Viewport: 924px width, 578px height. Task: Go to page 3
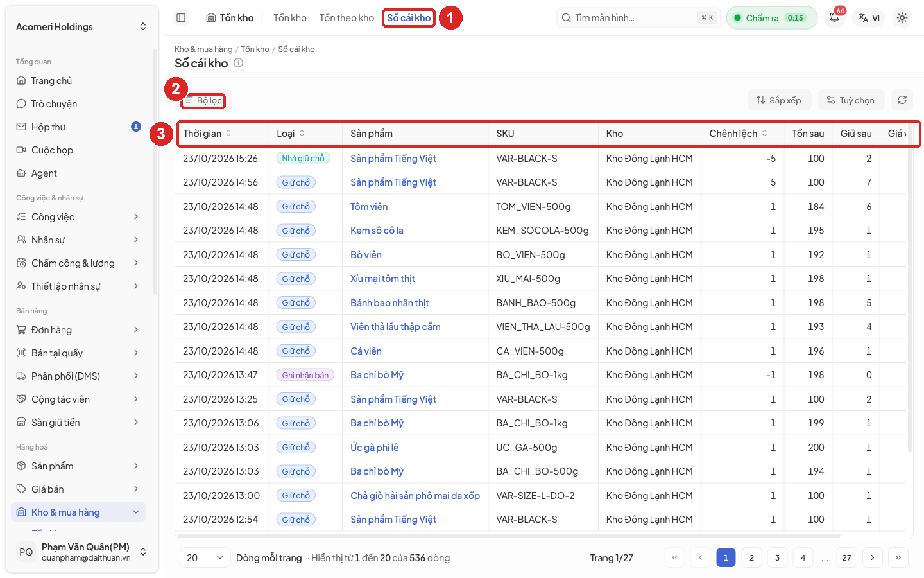777,557
